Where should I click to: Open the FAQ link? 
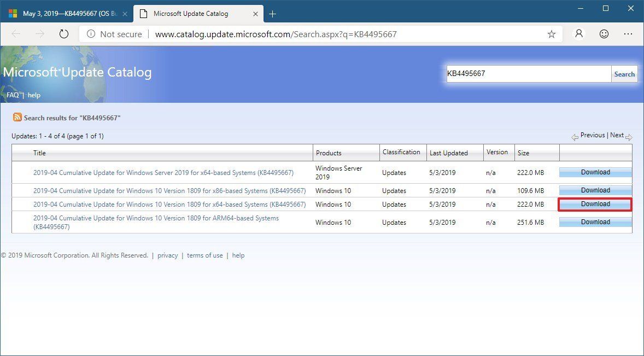(x=13, y=95)
